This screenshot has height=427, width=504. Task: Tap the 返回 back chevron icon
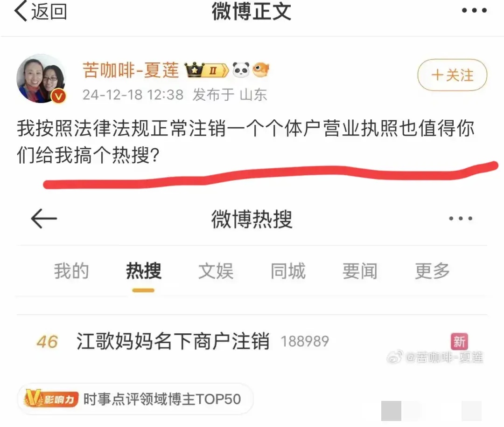point(21,11)
